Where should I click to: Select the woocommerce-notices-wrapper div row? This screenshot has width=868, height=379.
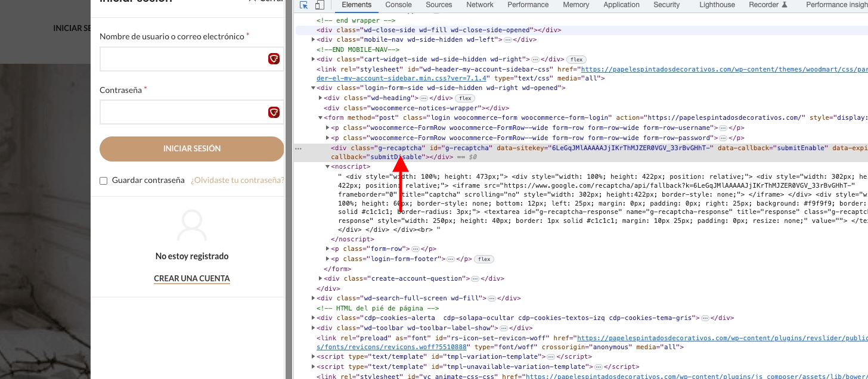tap(417, 108)
